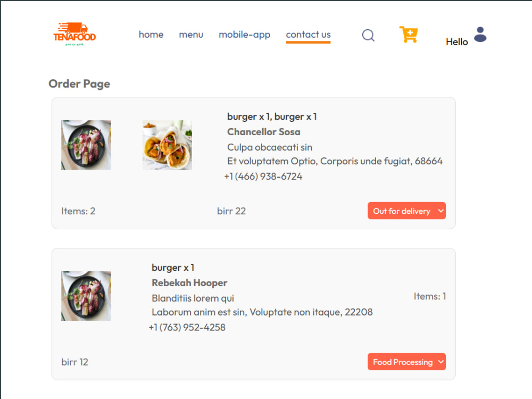Click phone number +1 (763) 952-4258
This screenshot has width=532, height=399.
187,327
